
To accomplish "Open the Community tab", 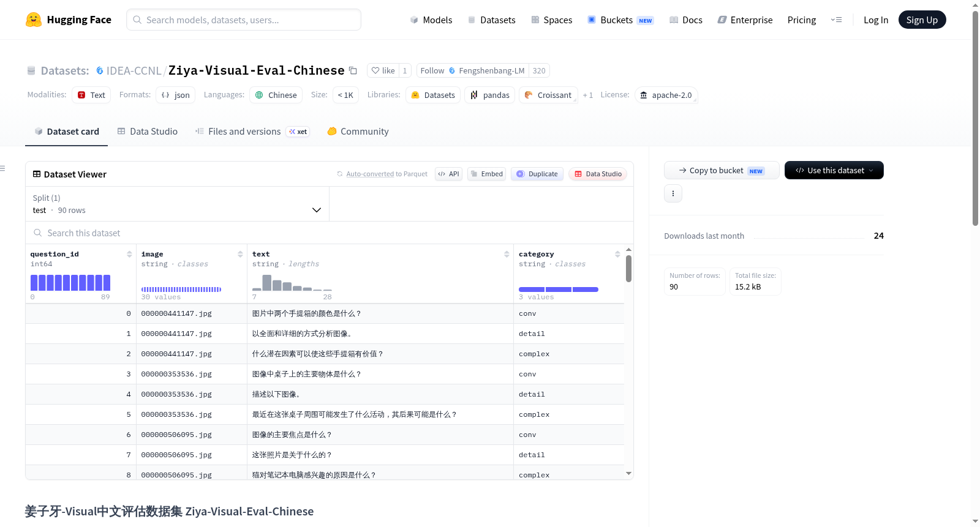I will [358, 131].
